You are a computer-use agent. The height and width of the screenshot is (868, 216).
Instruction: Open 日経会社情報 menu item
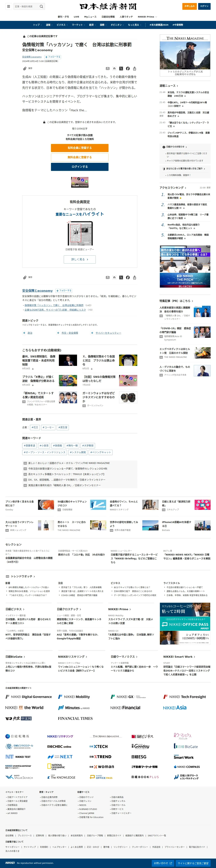click(108, 17)
